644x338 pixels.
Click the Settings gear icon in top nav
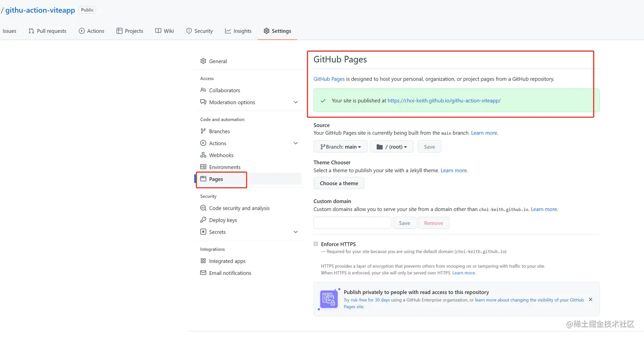[x=267, y=31]
